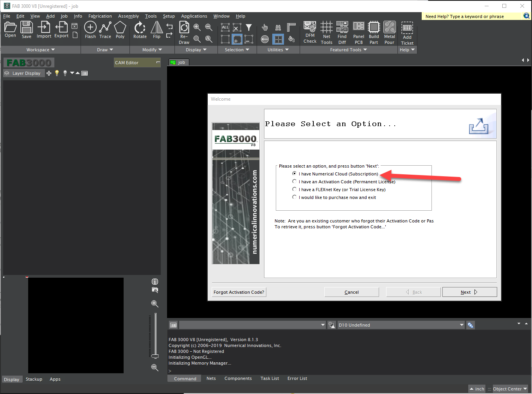Image resolution: width=532 pixels, height=394 pixels.
Task: Click the info icon beside preview
Action: pyautogui.click(x=155, y=282)
